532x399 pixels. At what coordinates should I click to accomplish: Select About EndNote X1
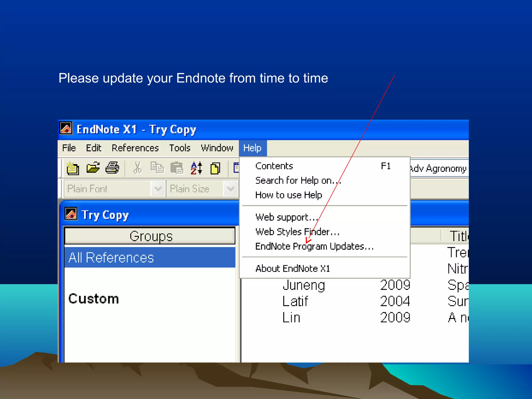pyautogui.click(x=325, y=269)
